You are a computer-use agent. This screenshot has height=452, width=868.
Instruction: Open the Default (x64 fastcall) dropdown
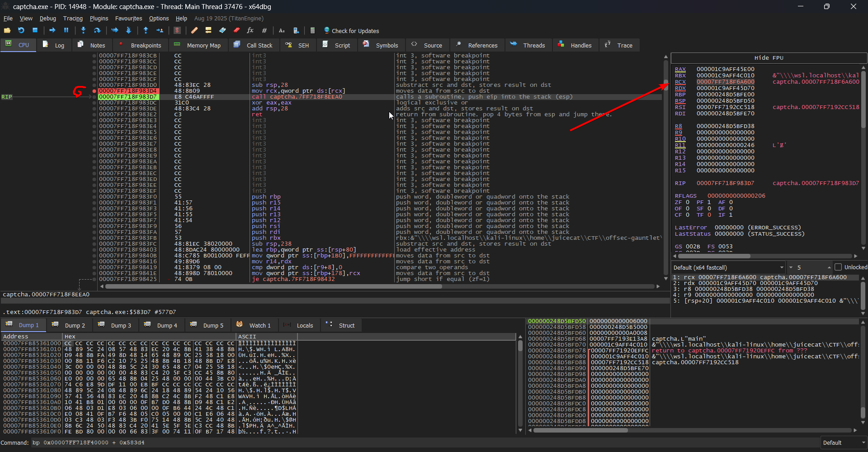[x=728, y=267]
